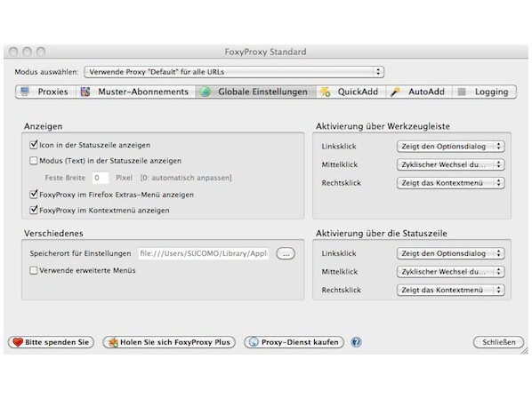532x399 pixels.
Task: Click the Speicherort für Einstellungen path field
Action: pos(204,253)
